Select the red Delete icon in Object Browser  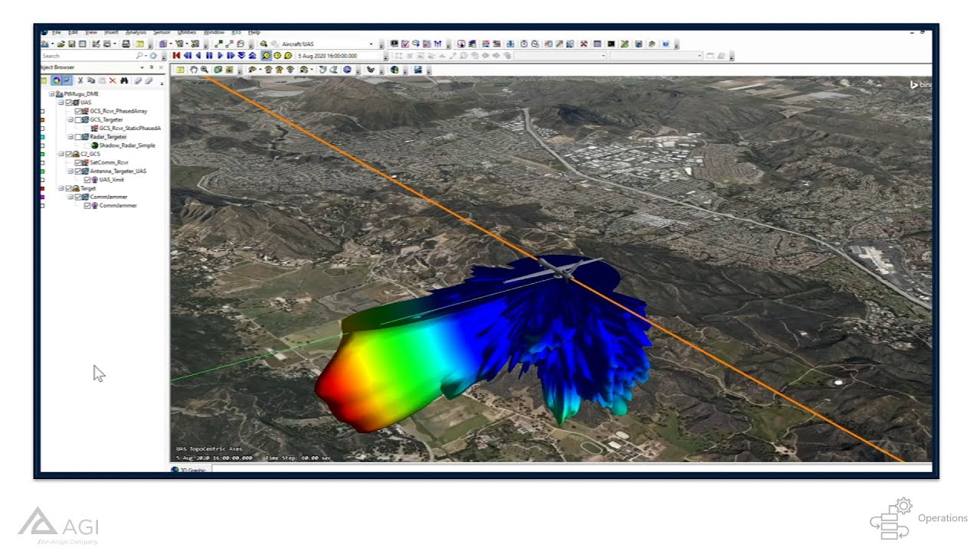pos(113,80)
